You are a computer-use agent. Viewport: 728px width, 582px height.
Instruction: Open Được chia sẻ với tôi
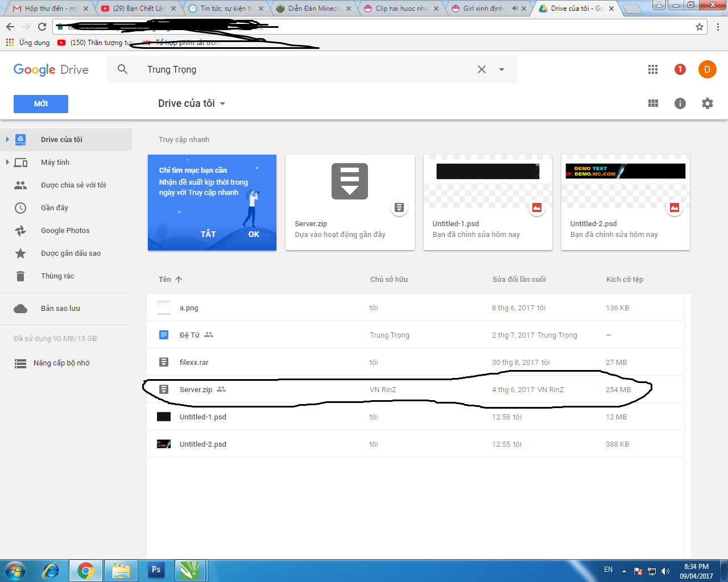click(66, 185)
